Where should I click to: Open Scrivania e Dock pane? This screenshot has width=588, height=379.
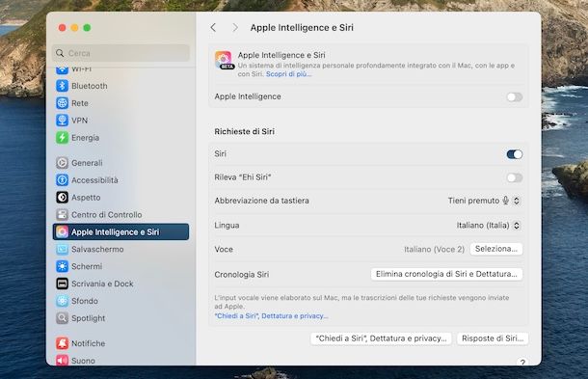(x=121, y=284)
